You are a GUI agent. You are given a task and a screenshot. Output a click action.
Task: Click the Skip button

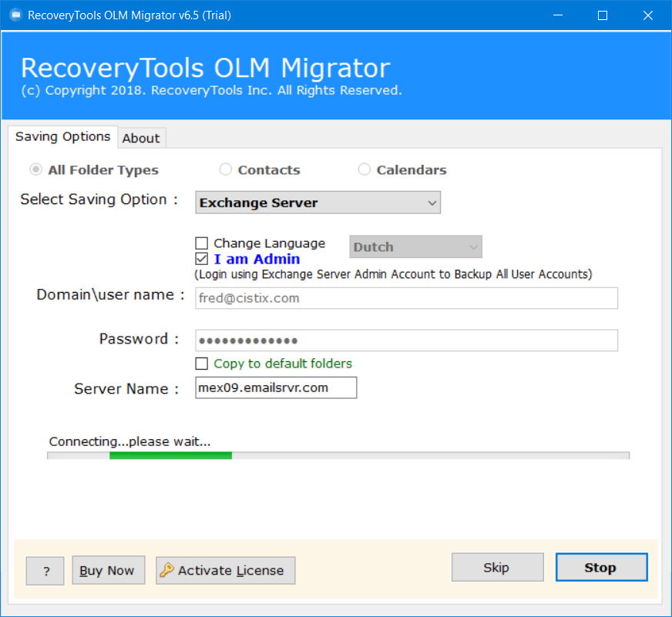tap(498, 567)
